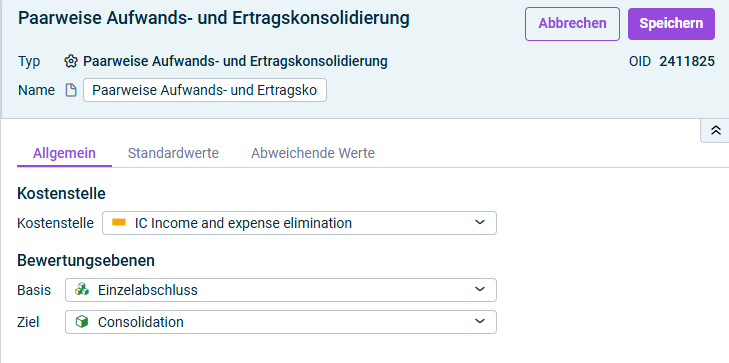Open the Abweichende Werte tab
729x363 pixels.
tap(313, 153)
